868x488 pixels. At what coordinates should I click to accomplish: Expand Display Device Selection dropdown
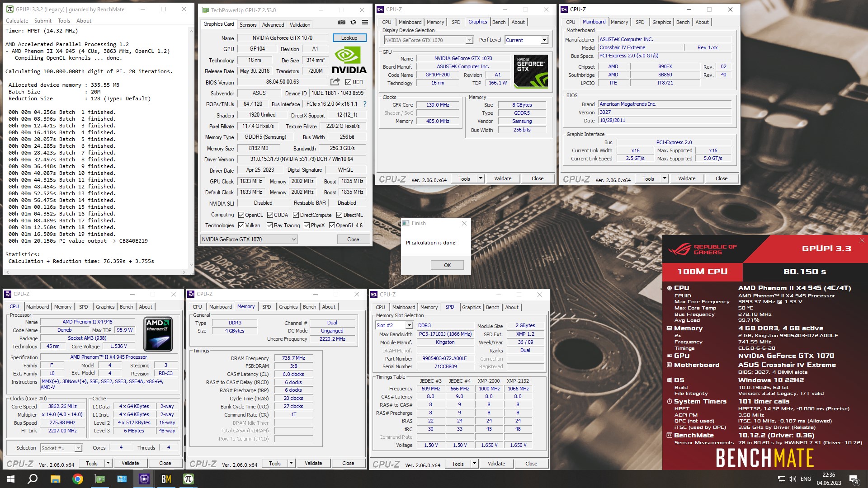tap(428, 40)
